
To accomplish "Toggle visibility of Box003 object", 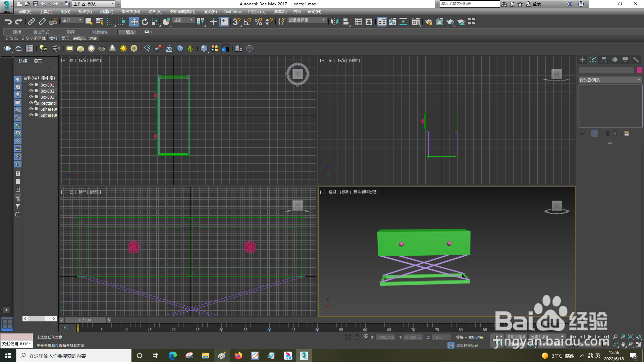I will [x=31, y=97].
